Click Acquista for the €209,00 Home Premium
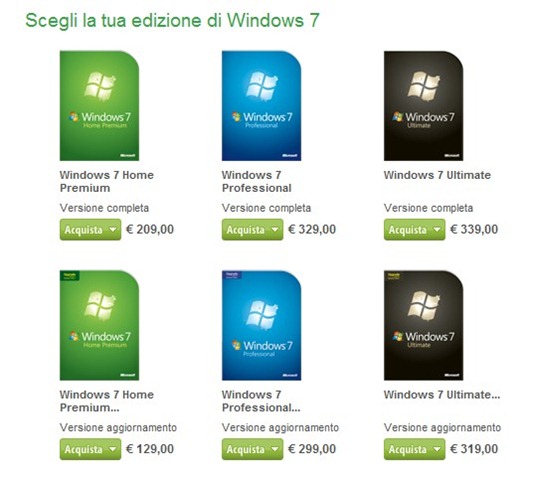Image resolution: width=535 pixels, height=480 pixels. 83,230
